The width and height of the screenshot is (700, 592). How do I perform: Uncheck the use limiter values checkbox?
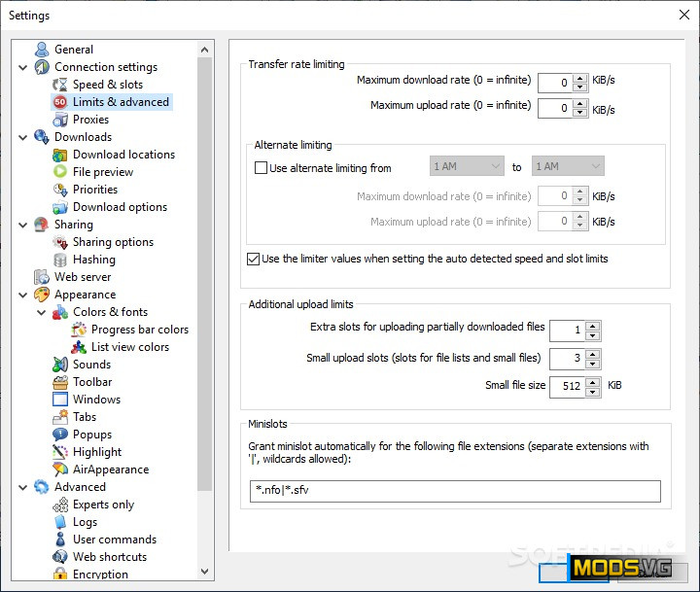click(x=254, y=259)
